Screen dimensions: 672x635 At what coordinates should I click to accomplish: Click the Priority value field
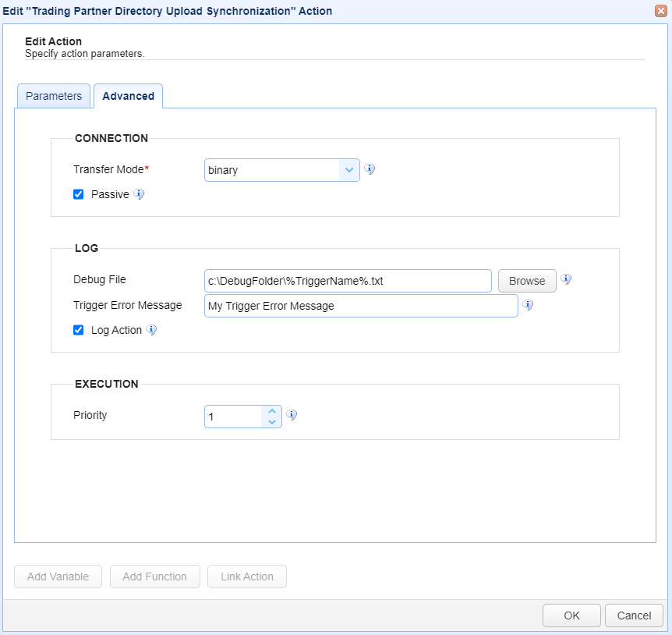pos(232,417)
